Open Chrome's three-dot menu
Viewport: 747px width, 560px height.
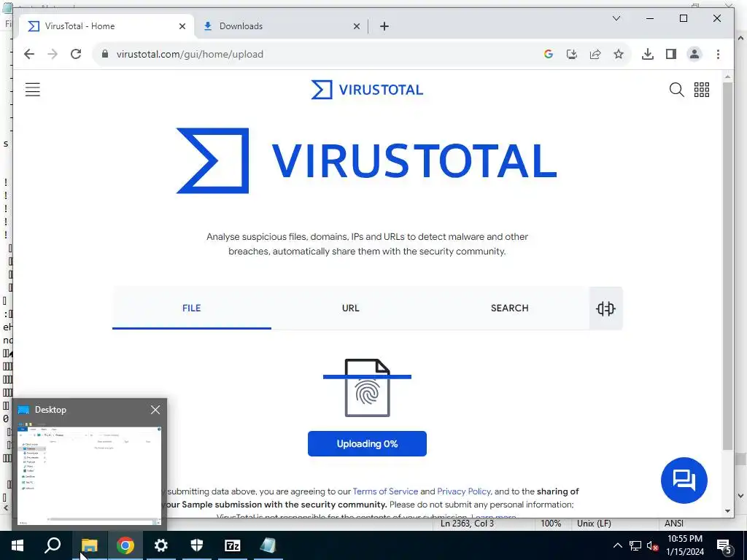(718, 54)
